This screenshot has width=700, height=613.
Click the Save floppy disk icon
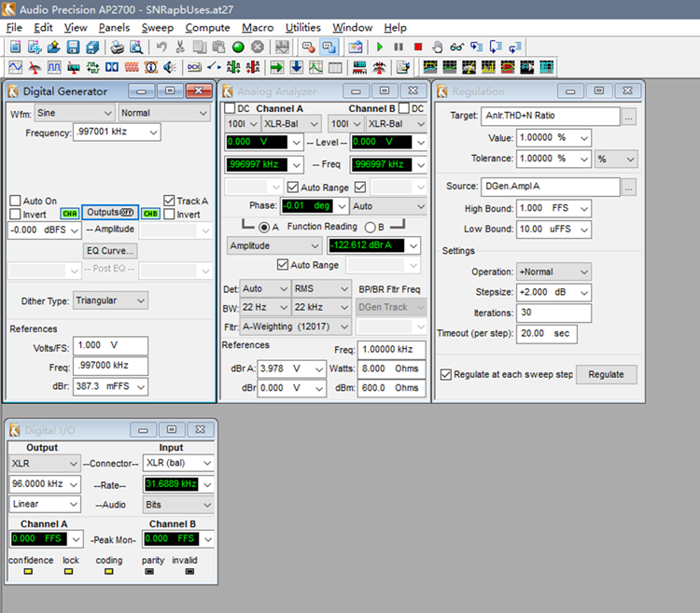click(x=73, y=47)
